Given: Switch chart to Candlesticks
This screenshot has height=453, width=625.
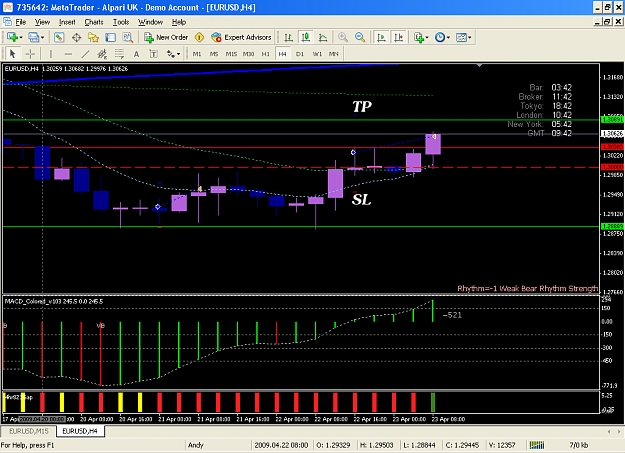Looking at the screenshot, I should pyautogui.click(x=306, y=37).
